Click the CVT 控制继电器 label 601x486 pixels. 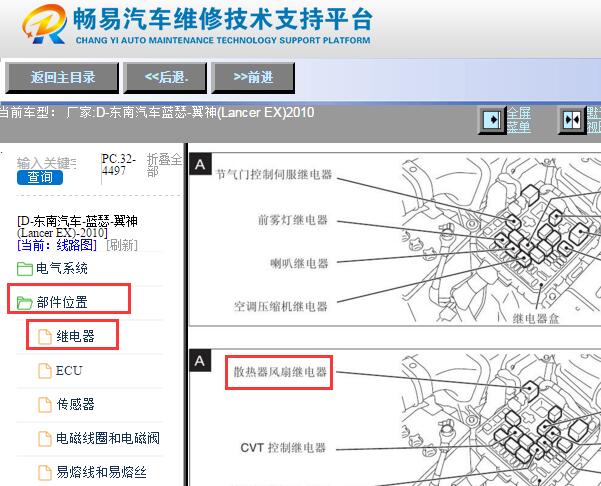pyautogui.click(x=283, y=448)
